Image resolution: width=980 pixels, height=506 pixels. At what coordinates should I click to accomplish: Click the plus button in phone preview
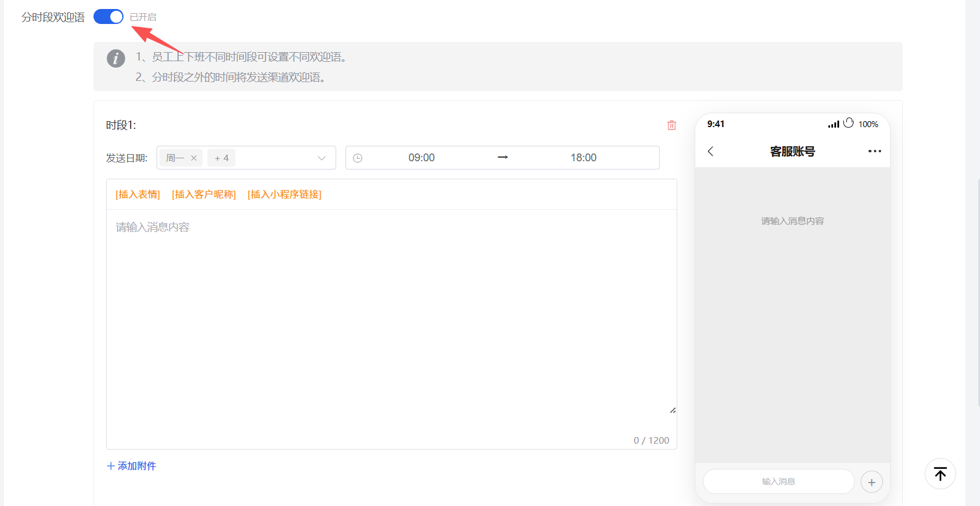(x=872, y=482)
